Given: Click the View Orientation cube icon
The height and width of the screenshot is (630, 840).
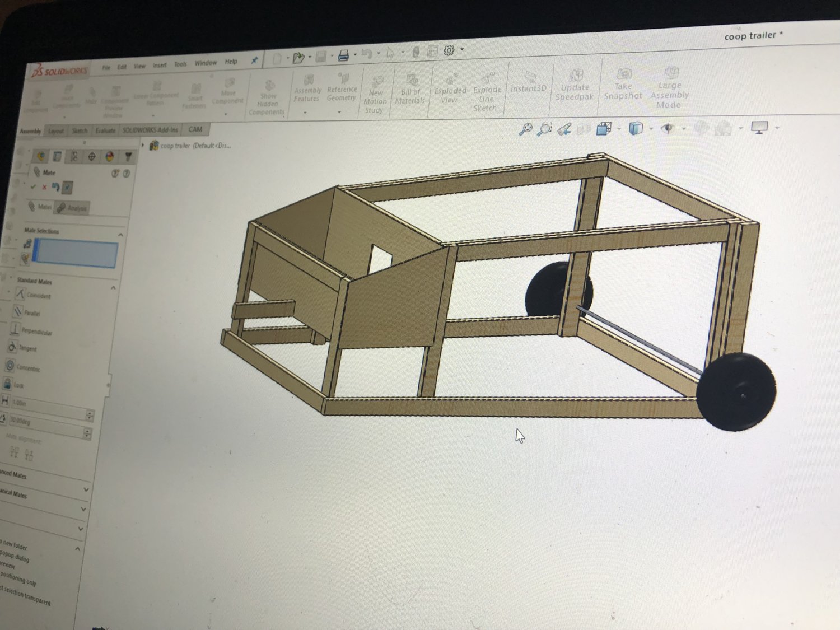Looking at the screenshot, I should pos(604,129).
